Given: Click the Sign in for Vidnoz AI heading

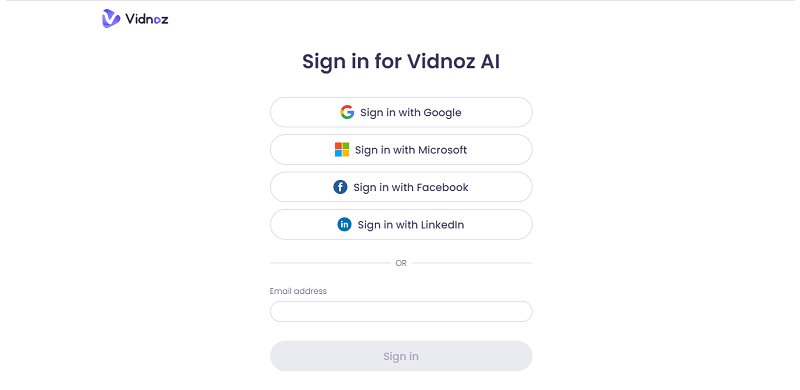Looking at the screenshot, I should [x=401, y=62].
